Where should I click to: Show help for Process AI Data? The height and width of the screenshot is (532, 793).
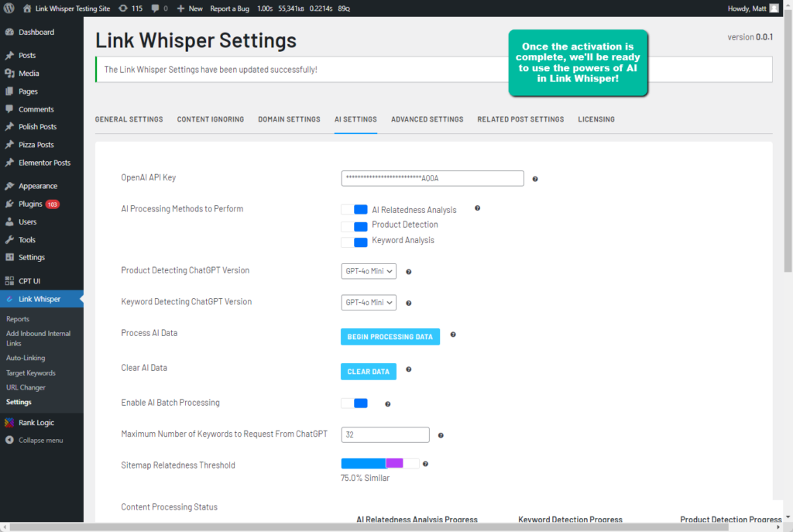[x=453, y=335]
